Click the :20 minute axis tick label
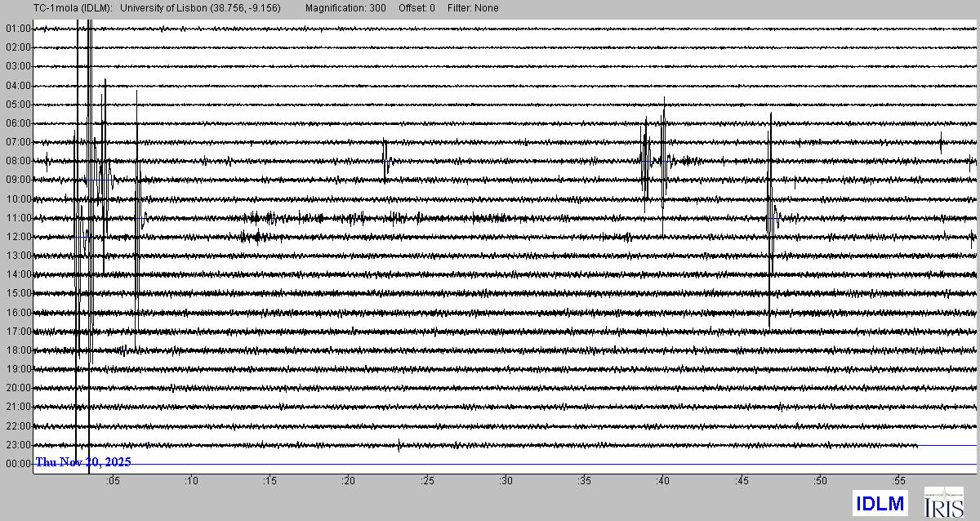Viewport: 980px width, 521px height. pos(348,481)
